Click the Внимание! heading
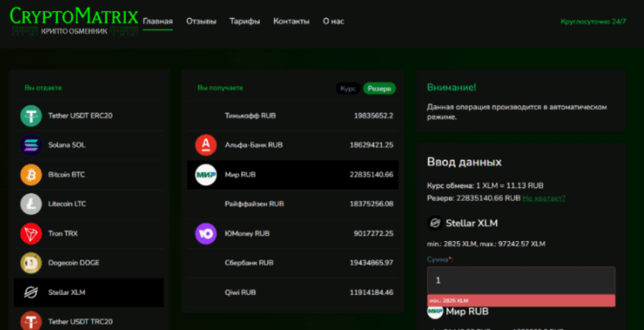 tap(452, 87)
